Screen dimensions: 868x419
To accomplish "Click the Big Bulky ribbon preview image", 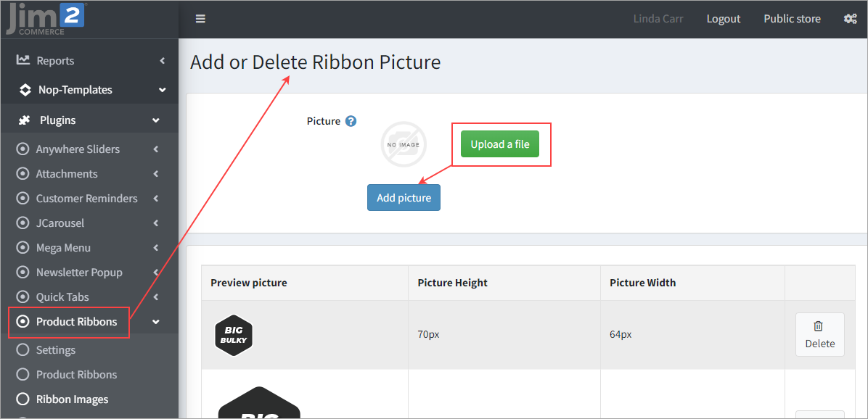I will coord(234,335).
